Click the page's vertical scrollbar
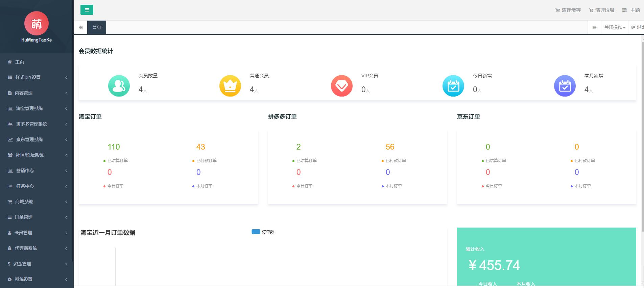 (x=642, y=135)
